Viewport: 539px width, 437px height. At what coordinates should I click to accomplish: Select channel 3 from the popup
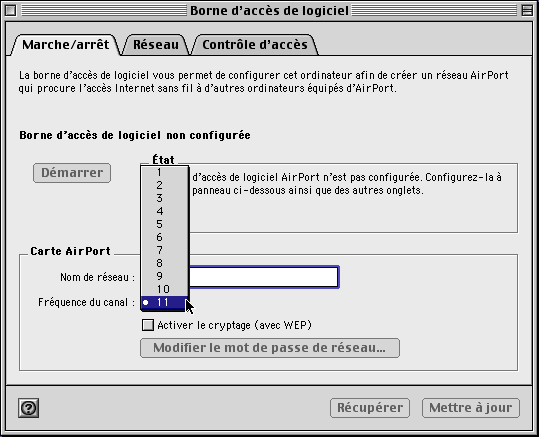click(165, 198)
